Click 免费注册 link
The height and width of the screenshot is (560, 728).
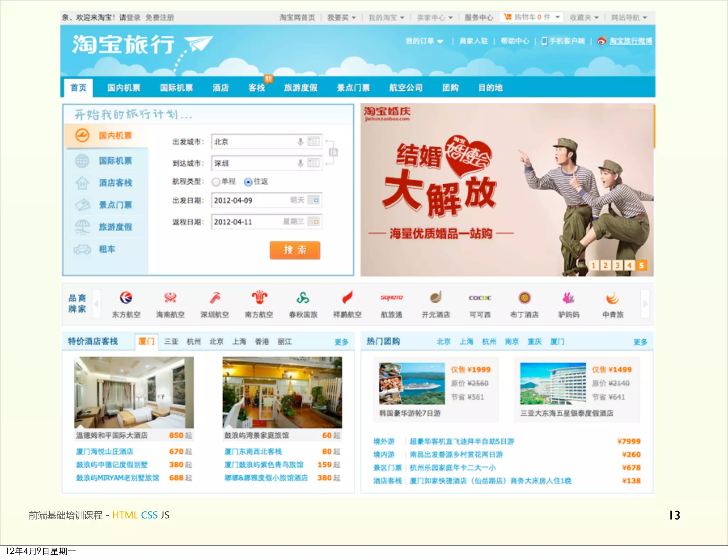(x=160, y=17)
